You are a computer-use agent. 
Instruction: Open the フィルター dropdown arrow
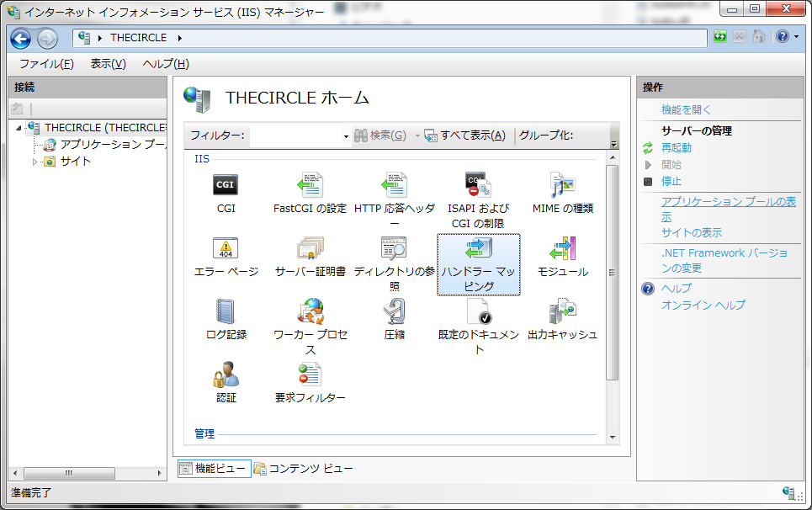coord(346,136)
